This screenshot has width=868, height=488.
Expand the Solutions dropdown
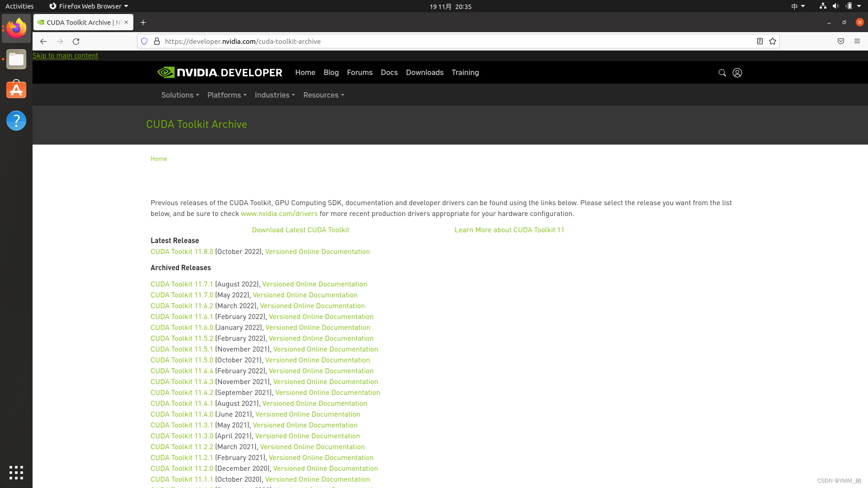coord(179,95)
